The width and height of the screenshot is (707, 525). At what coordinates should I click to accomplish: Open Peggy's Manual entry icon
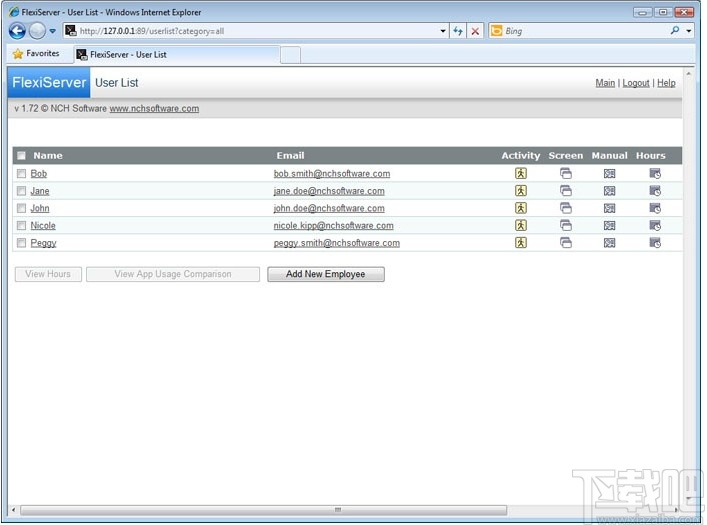pyautogui.click(x=610, y=243)
